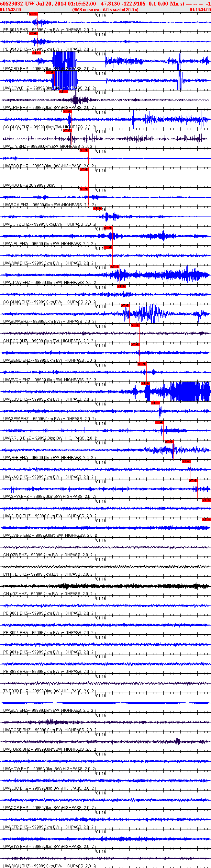The height and width of the screenshot is (868, 211).
Task: Click red pick flag above UW GHW trace
Action: pyautogui.click(x=193, y=481)
